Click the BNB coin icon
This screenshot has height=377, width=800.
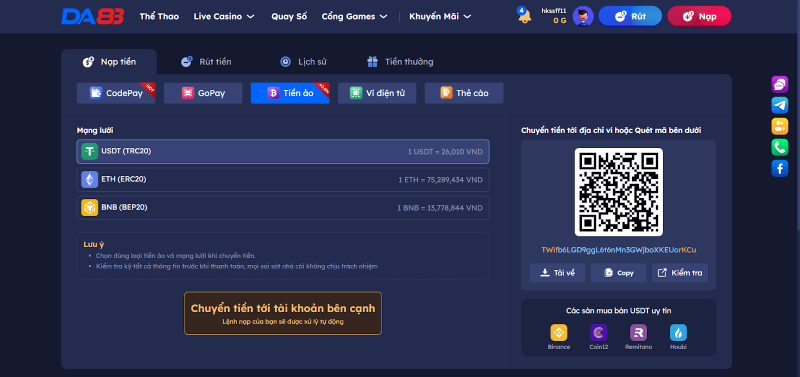click(x=89, y=208)
